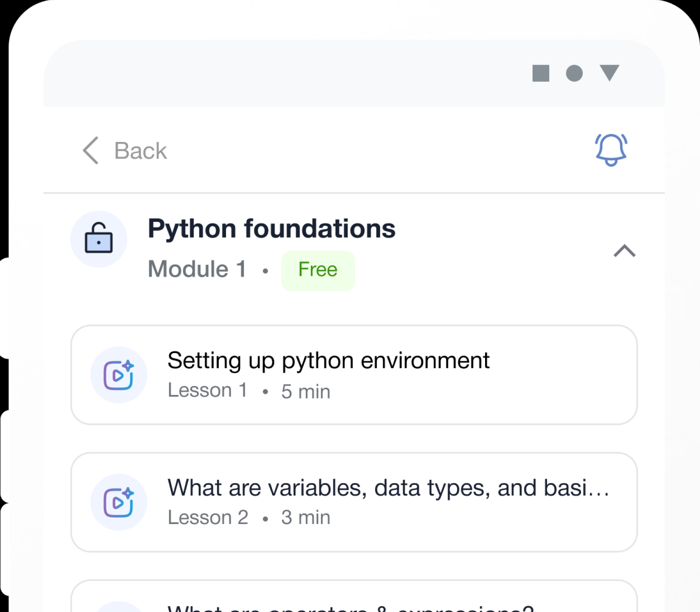
Task: Click the Lesson 1 label text
Action: point(207,391)
